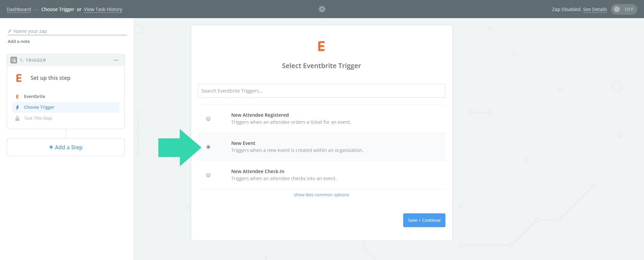Click the large Eventbrite logo
The image size is (644, 260).
point(321,46)
